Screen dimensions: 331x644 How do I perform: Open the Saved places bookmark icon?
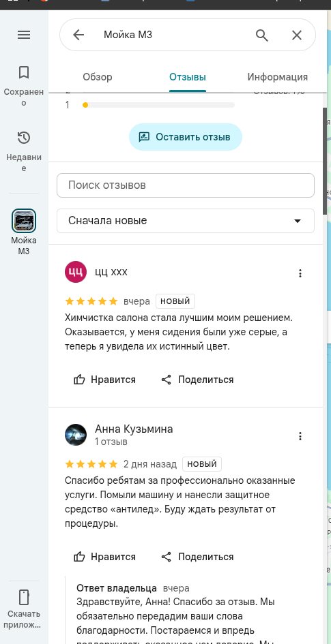pyautogui.click(x=24, y=73)
